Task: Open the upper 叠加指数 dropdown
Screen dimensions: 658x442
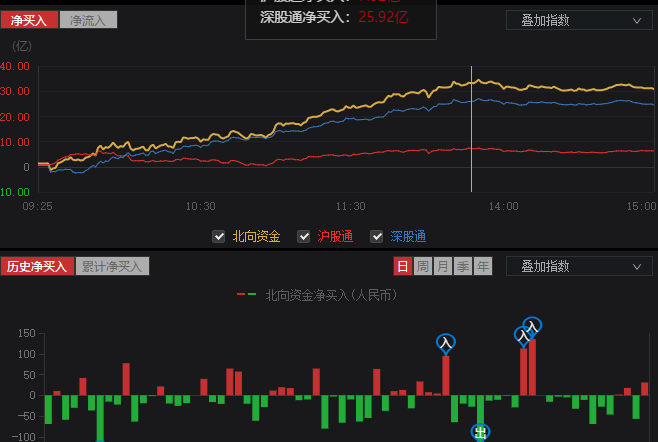Action: point(579,20)
